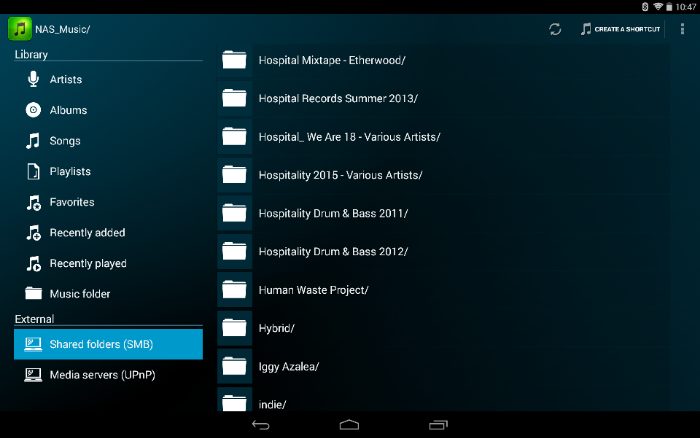Open 'Hospitality Drum & Bass 2012/' text

tap(333, 251)
